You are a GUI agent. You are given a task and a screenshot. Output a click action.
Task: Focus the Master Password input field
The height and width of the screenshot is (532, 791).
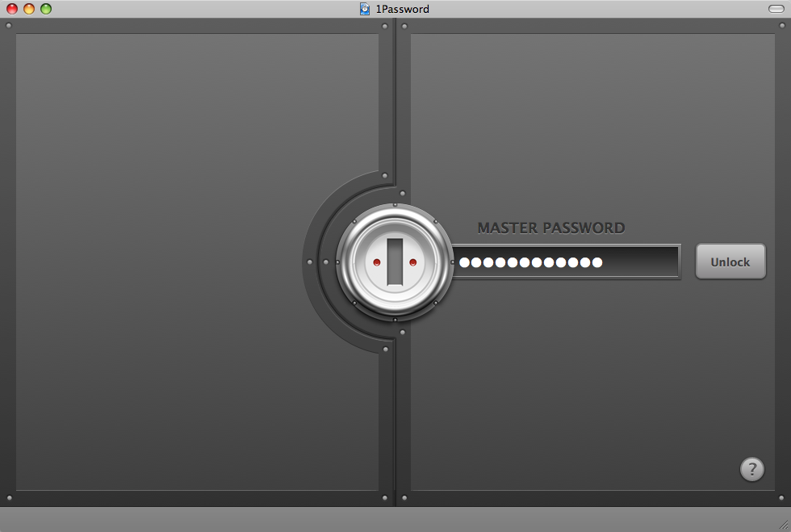click(566, 262)
